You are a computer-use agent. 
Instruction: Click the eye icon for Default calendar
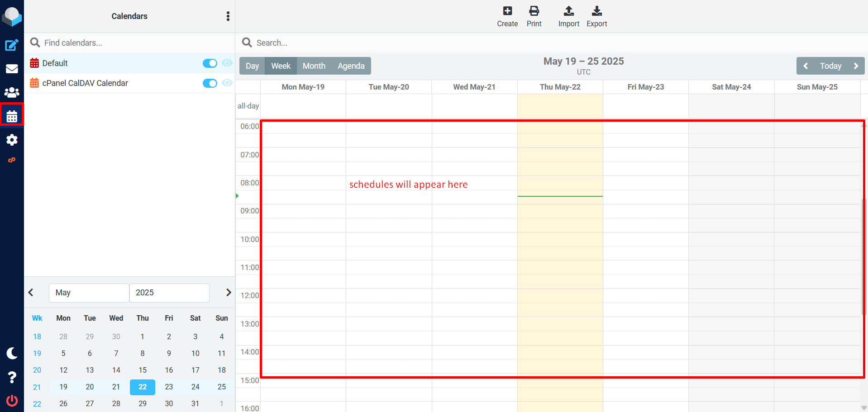tap(227, 63)
